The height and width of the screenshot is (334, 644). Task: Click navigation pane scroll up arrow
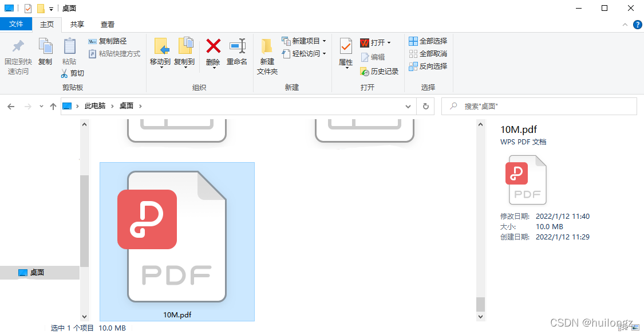pyautogui.click(x=85, y=124)
